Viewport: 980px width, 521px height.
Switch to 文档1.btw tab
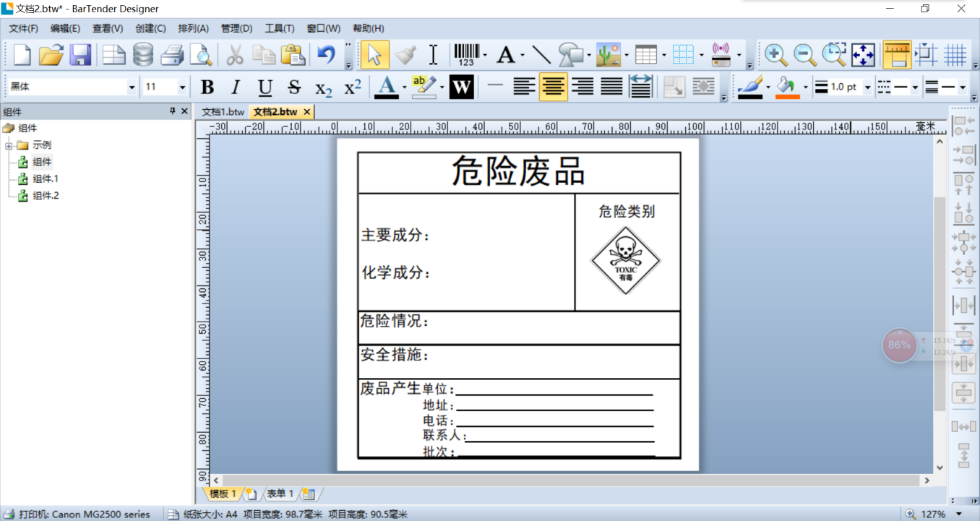coord(223,111)
